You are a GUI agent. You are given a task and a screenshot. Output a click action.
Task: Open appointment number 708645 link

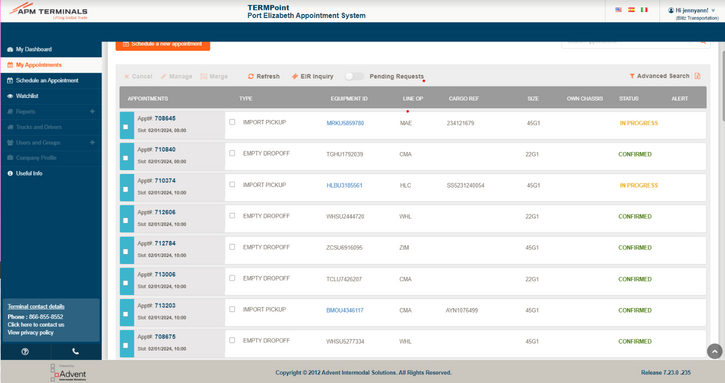coord(165,118)
